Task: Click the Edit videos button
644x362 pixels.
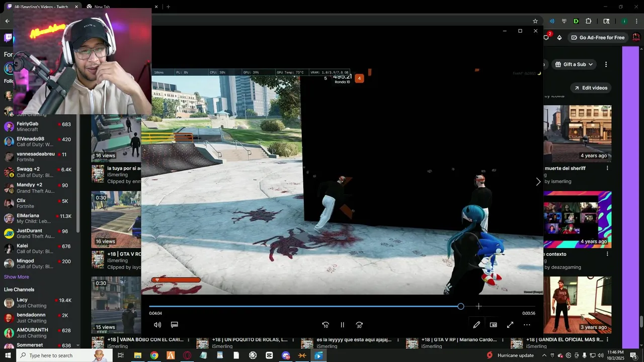Action: pos(591,88)
